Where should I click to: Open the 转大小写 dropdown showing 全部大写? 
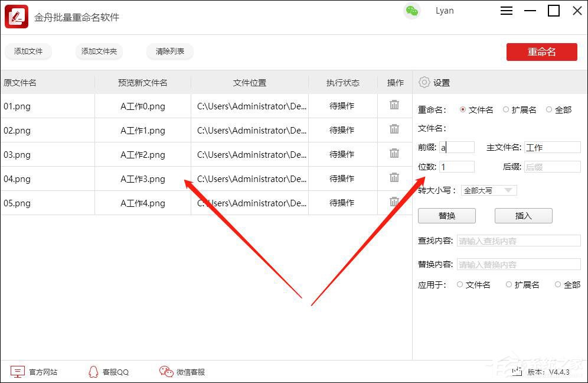click(489, 190)
